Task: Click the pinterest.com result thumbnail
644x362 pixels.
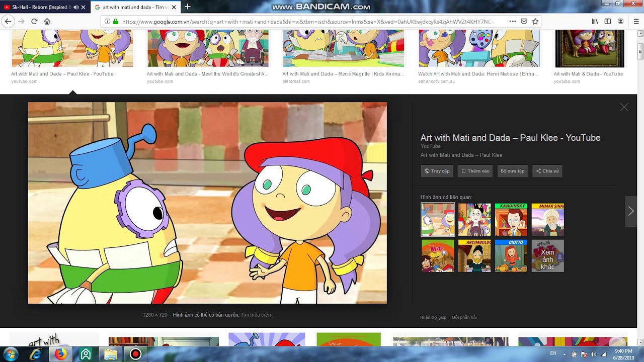Action: 344,48
